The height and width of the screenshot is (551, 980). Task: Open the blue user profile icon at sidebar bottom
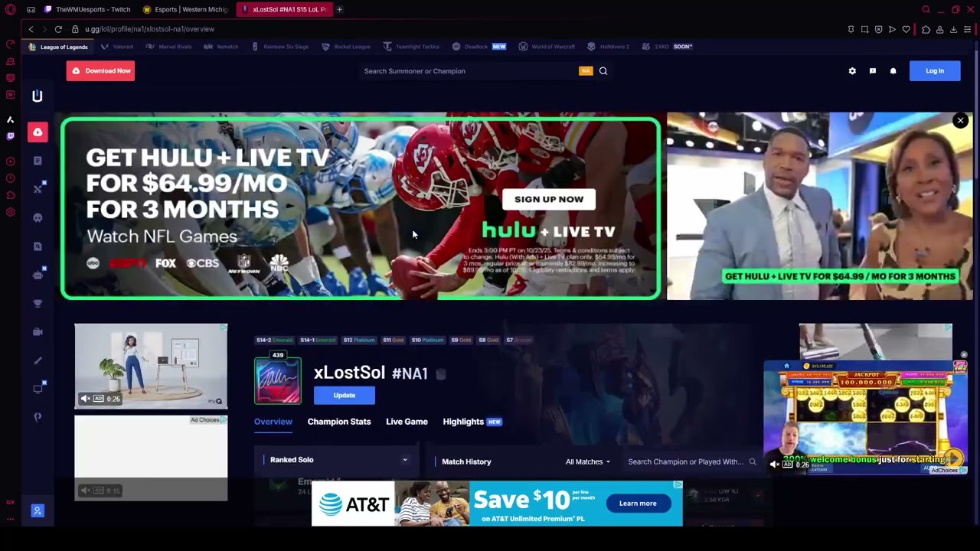click(37, 510)
